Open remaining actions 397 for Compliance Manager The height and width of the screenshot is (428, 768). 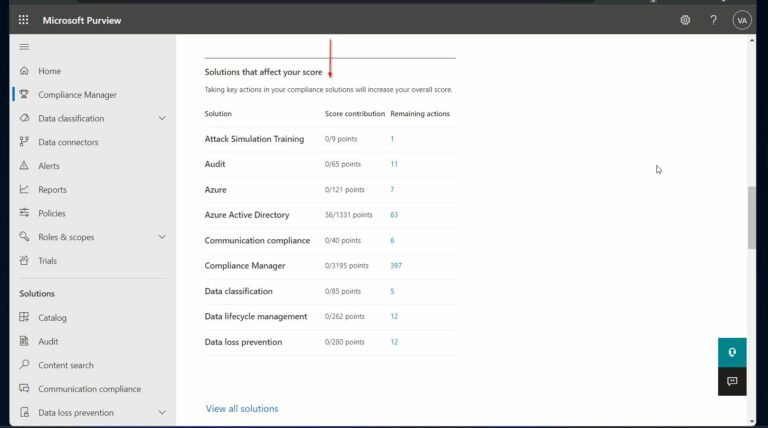396,265
